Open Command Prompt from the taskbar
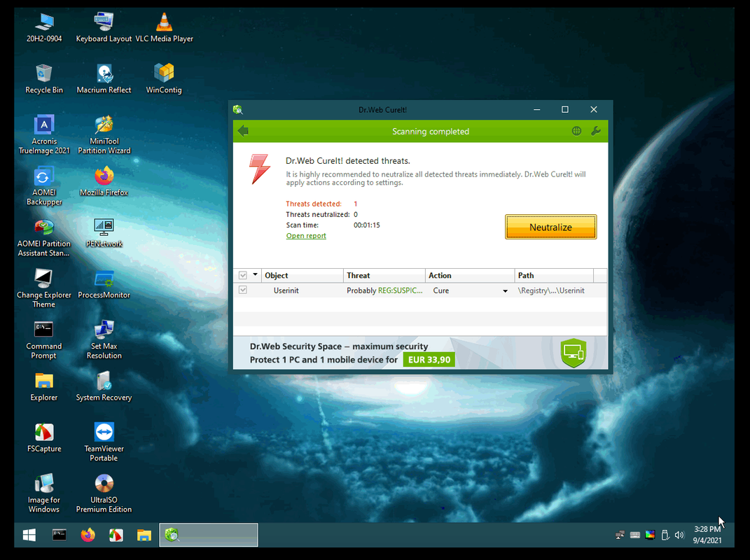 coord(60,535)
